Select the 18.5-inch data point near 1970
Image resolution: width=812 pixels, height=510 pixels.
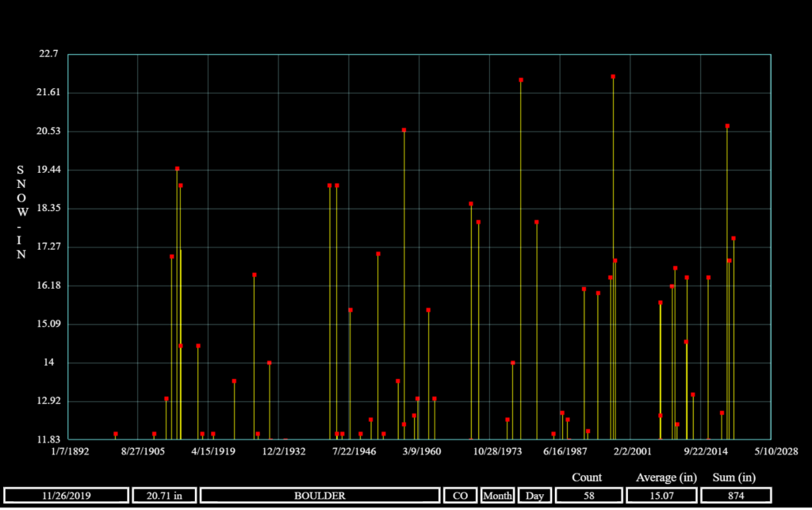(471, 204)
